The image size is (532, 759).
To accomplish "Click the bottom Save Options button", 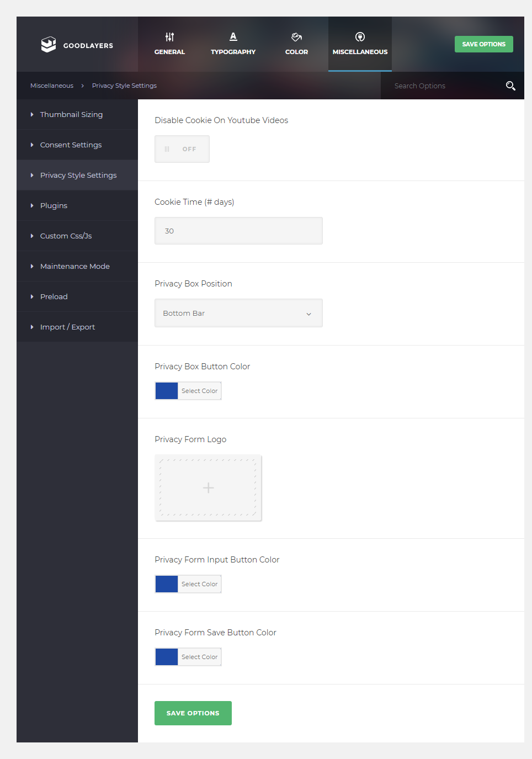I will tap(193, 713).
